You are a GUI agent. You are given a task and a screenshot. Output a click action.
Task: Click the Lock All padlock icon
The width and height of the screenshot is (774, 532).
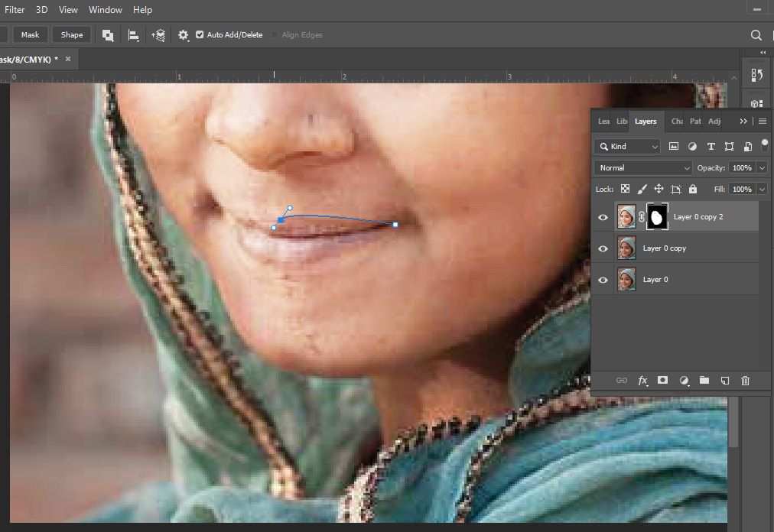693,189
